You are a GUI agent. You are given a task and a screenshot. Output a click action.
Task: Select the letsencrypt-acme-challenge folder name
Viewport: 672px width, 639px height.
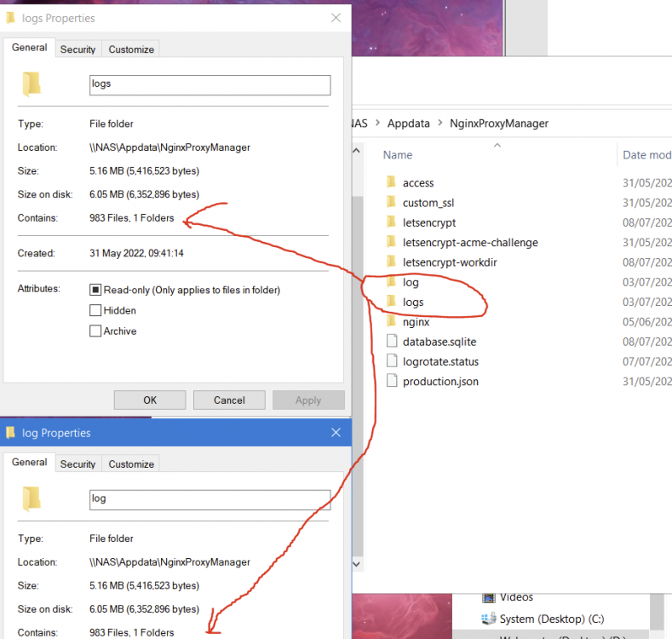point(470,243)
